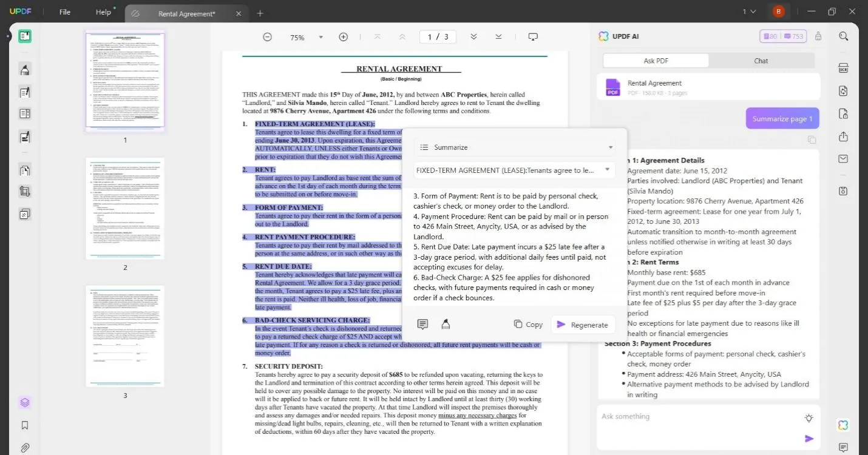The width and height of the screenshot is (868, 455).
Task: Select the page 2 thumbnail
Action: (x=124, y=209)
